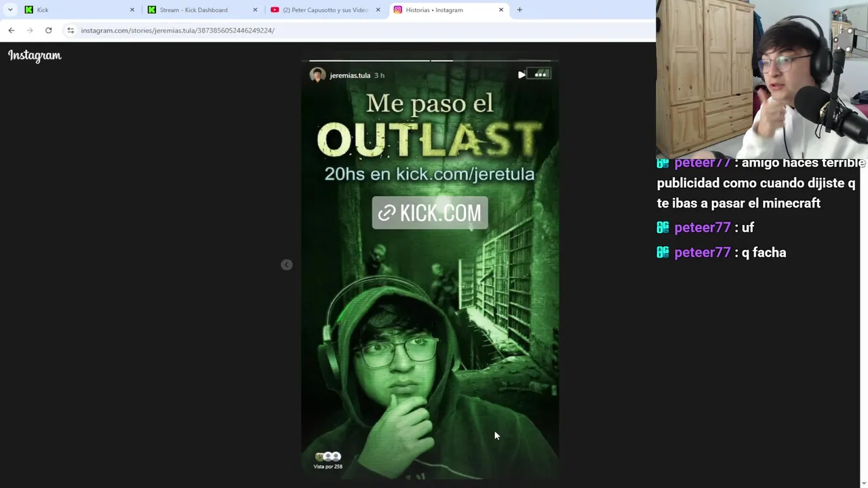The height and width of the screenshot is (488, 868).
Task: Open jeremias.tula profile picture
Action: click(317, 75)
